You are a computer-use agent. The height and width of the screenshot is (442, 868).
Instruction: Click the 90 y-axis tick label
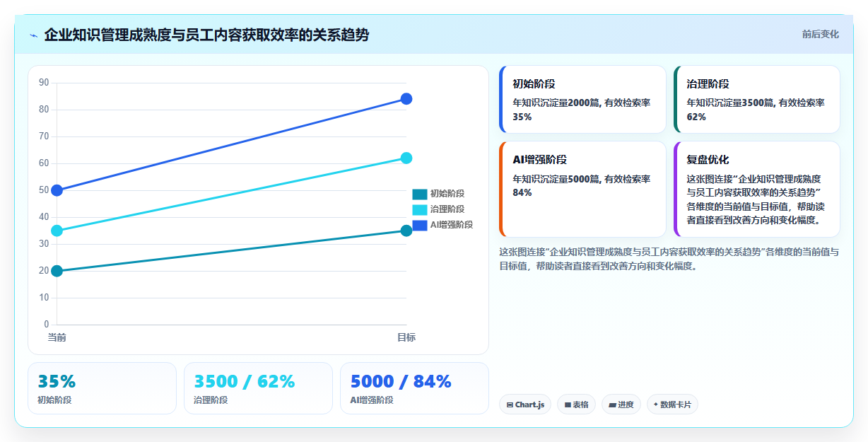tap(44, 83)
